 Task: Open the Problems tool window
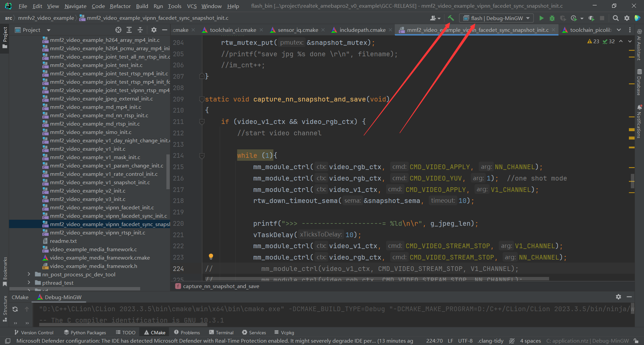187,333
